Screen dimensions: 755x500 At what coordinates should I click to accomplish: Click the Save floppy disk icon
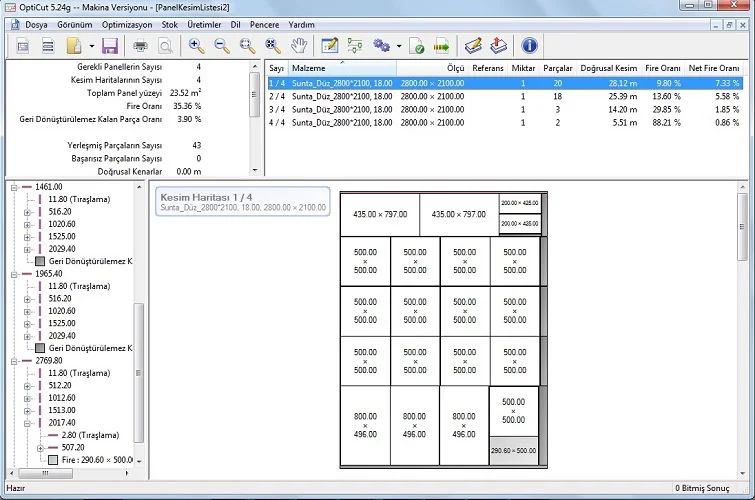pos(110,46)
